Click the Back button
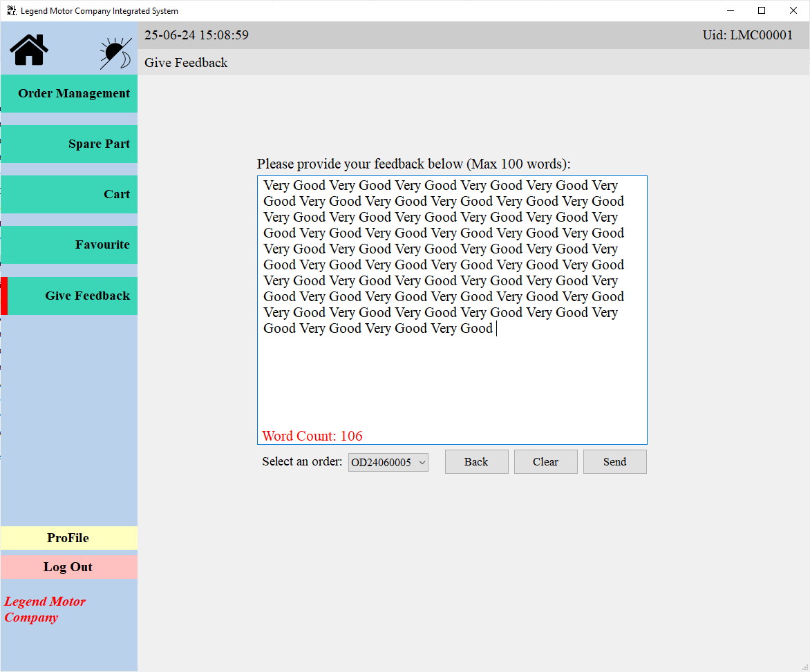Screen dimensions: 810x672 tap(476, 461)
